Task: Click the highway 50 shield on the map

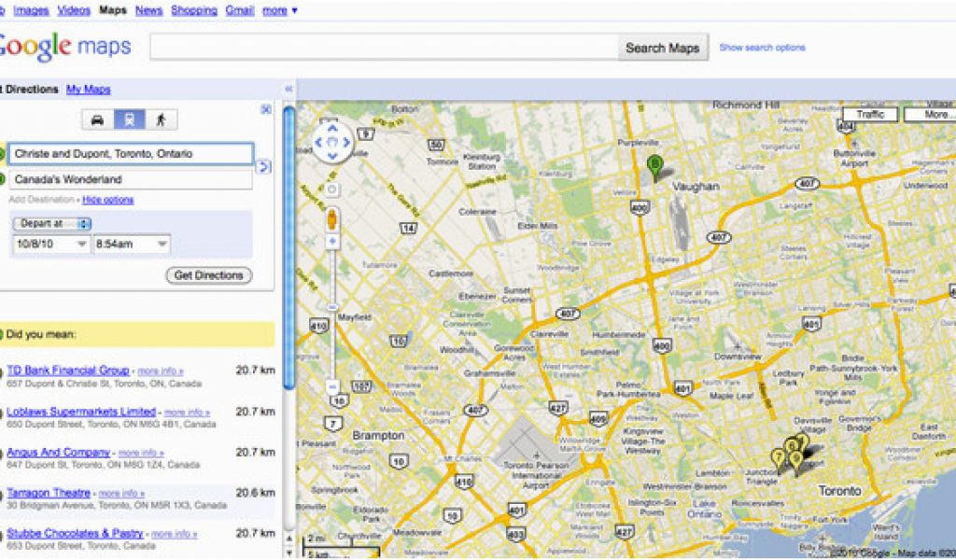Action: click(x=435, y=145)
